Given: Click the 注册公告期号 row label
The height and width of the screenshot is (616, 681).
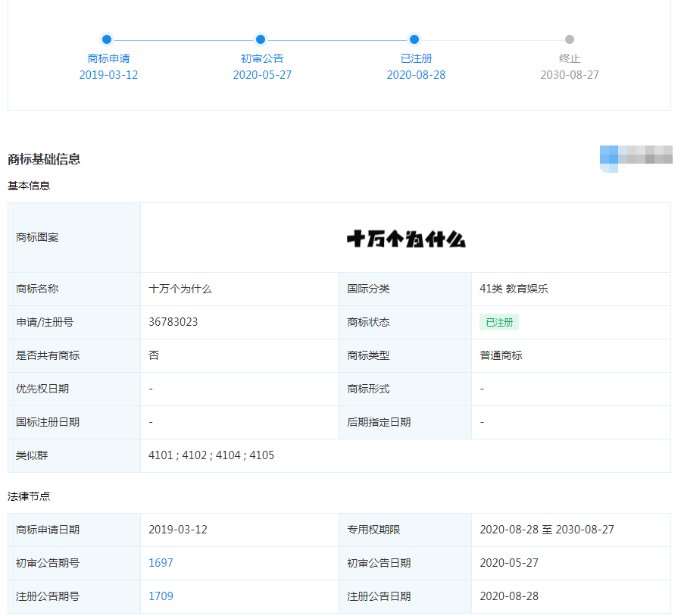Looking at the screenshot, I should pos(48,596).
